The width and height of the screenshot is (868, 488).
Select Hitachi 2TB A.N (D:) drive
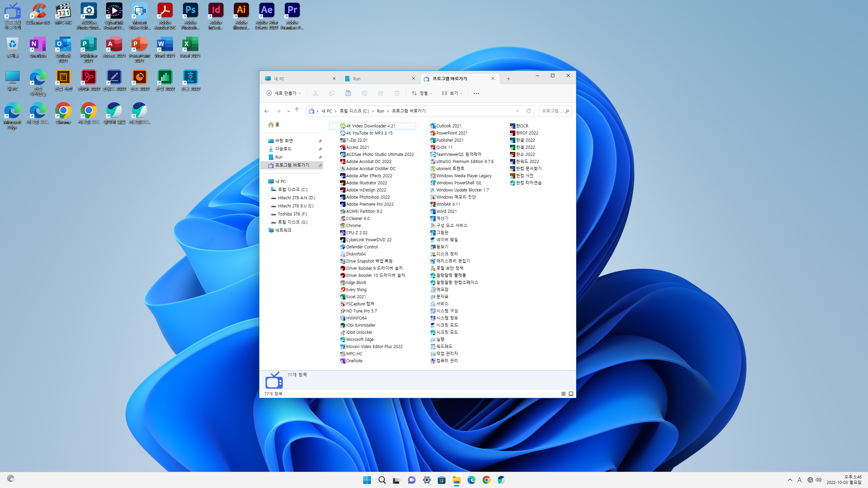(x=296, y=198)
